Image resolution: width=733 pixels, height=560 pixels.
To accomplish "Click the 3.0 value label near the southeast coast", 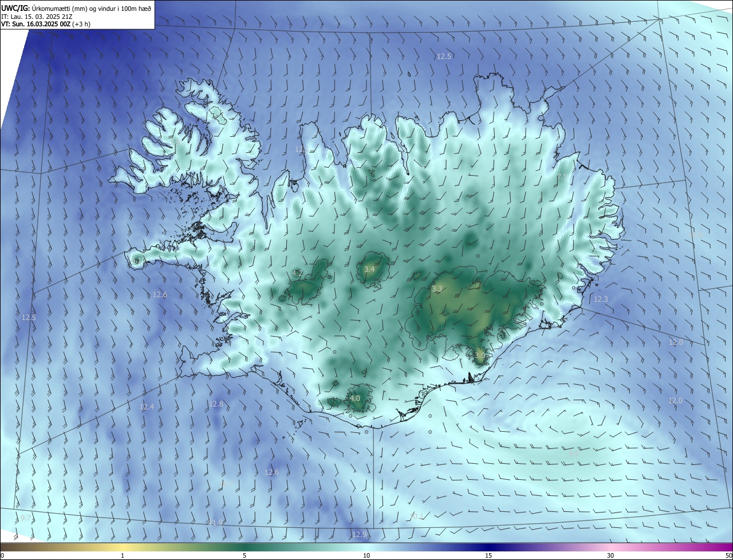I will click(480, 355).
